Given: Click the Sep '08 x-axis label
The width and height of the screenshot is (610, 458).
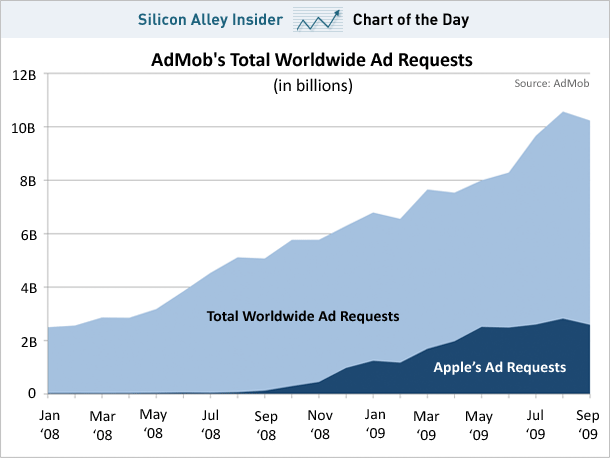Looking at the screenshot, I should pos(266,425).
